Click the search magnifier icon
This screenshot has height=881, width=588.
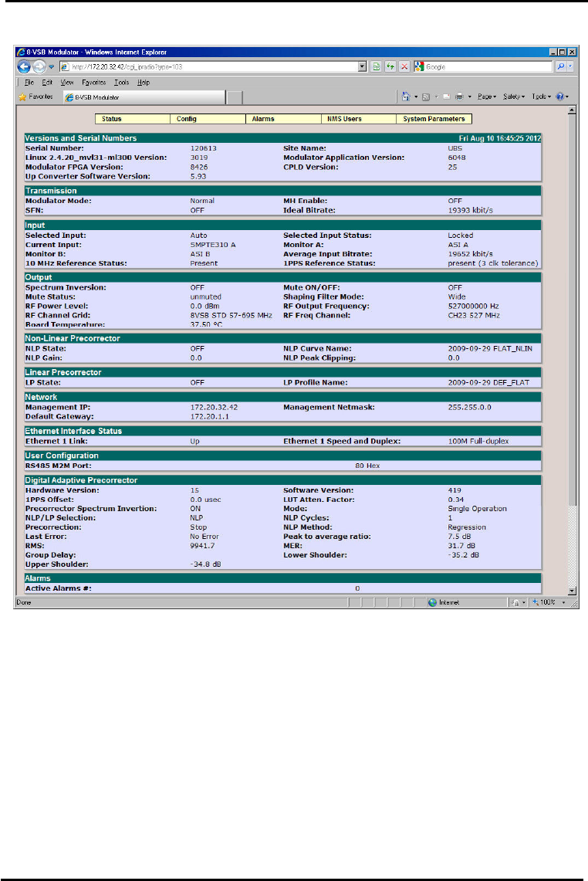(x=560, y=67)
